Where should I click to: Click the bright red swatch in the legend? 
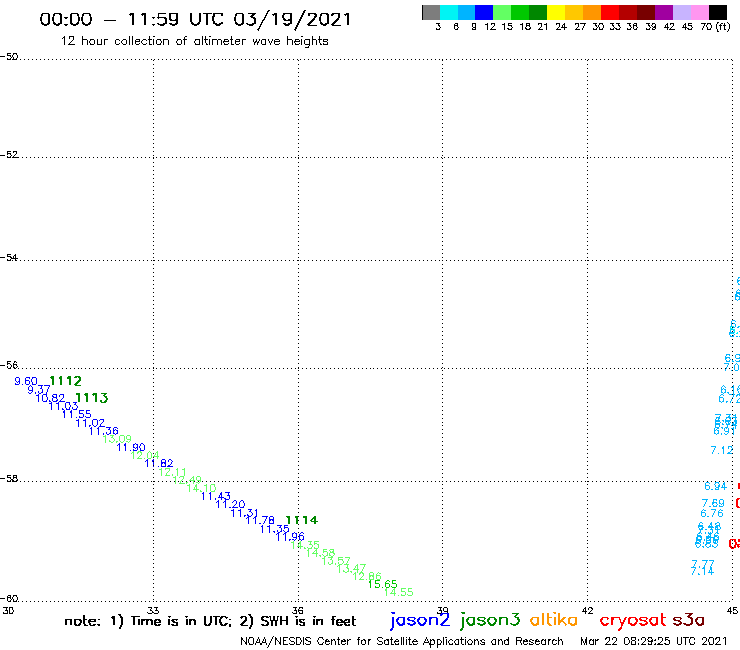pos(610,12)
